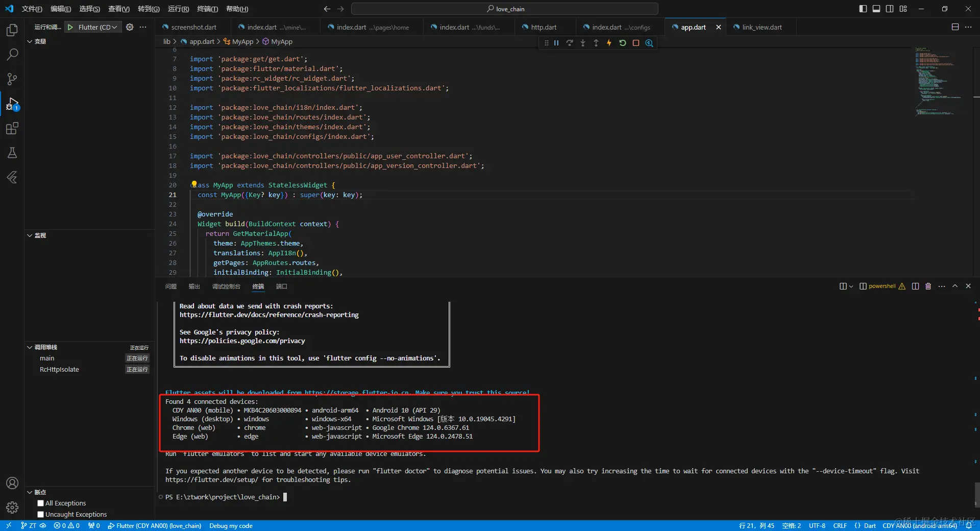980x531 pixels.
Task: Trigger Flutter hot reload lightning icon
Action: pyautogui.click(x=609, y=43)
